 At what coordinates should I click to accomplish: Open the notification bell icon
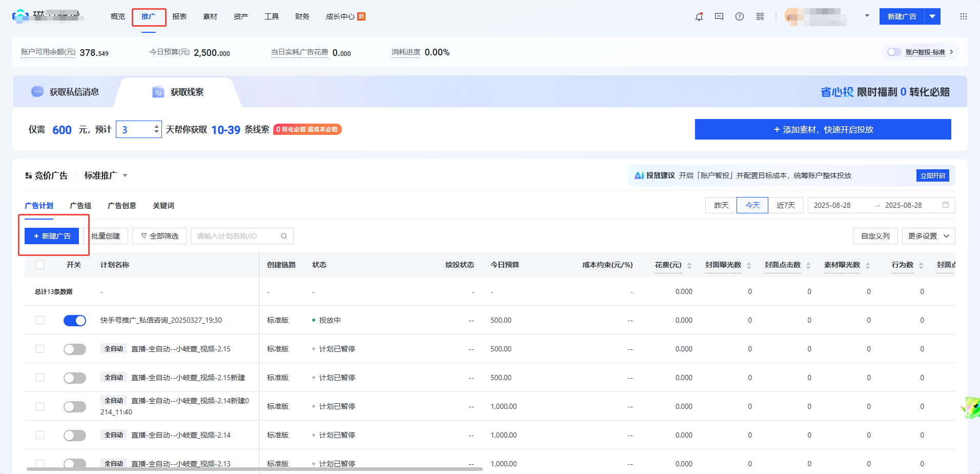pos(699,16)
